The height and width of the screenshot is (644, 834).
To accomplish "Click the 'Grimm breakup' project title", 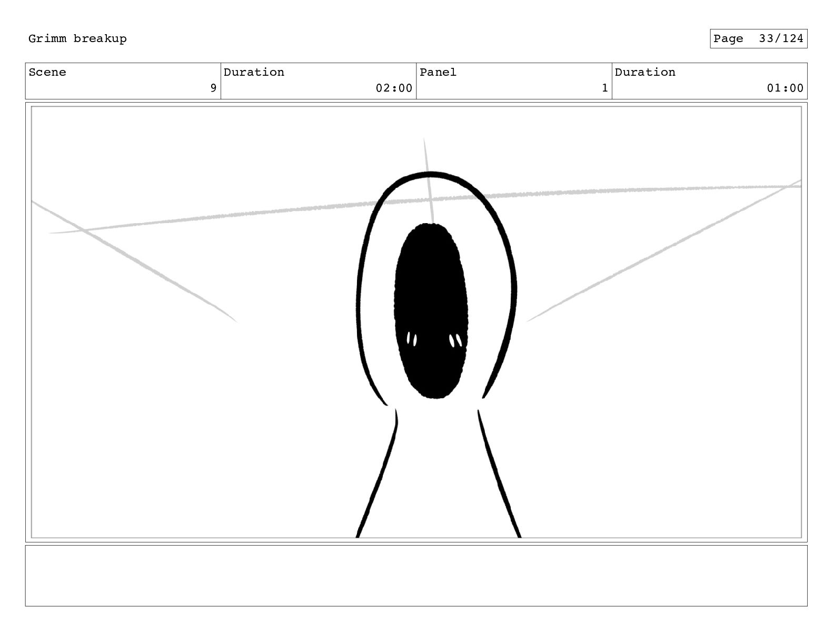I will point(77,39).
